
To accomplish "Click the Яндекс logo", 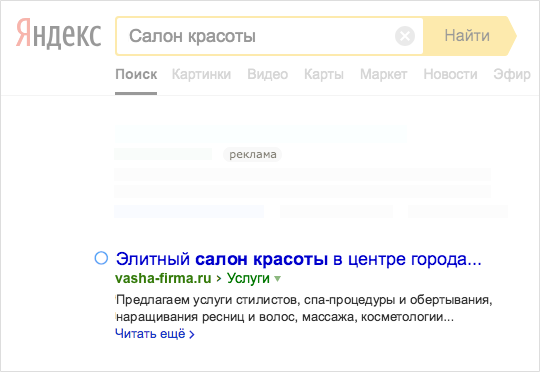I will 59,33.
